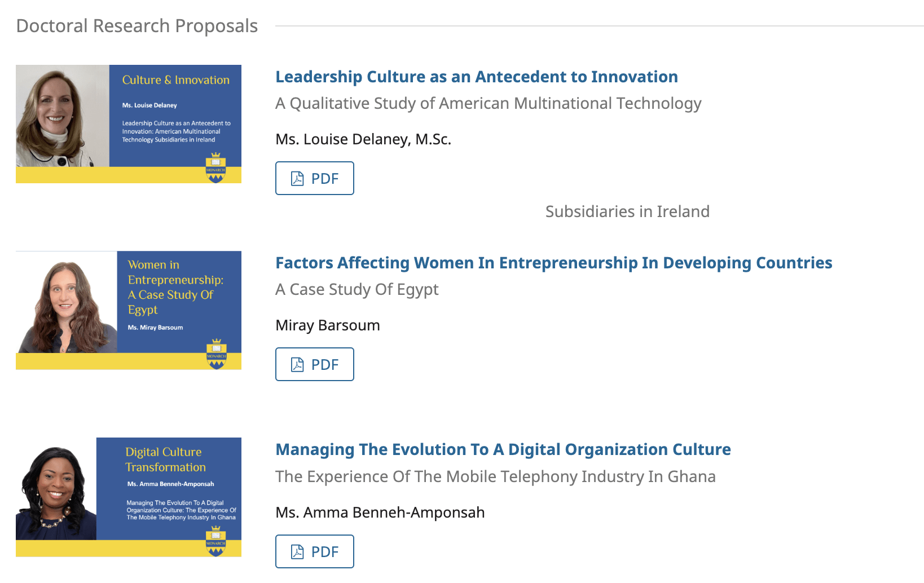Download the PDF for the Egypt case study

click(315, 364)
